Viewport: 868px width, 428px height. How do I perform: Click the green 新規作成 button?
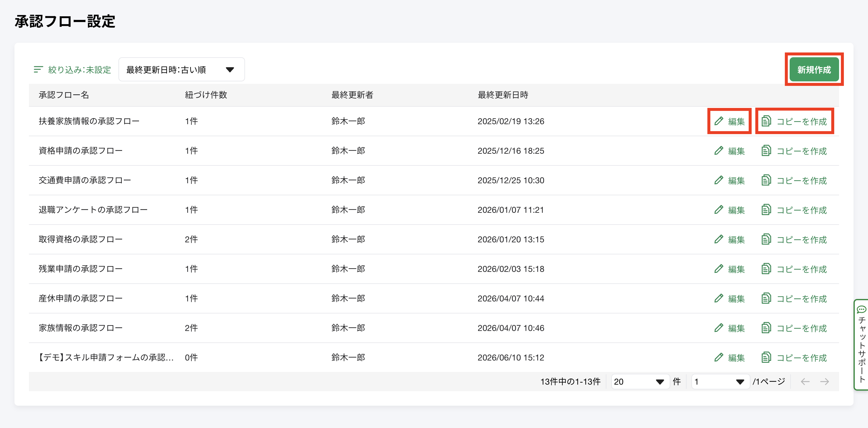[x=814, y=69]
